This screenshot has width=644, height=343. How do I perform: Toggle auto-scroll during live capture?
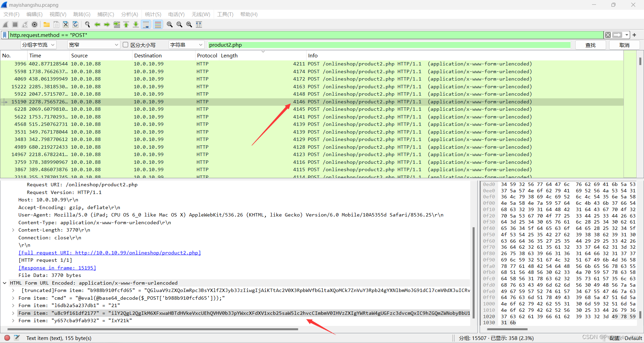pos(146,24)
